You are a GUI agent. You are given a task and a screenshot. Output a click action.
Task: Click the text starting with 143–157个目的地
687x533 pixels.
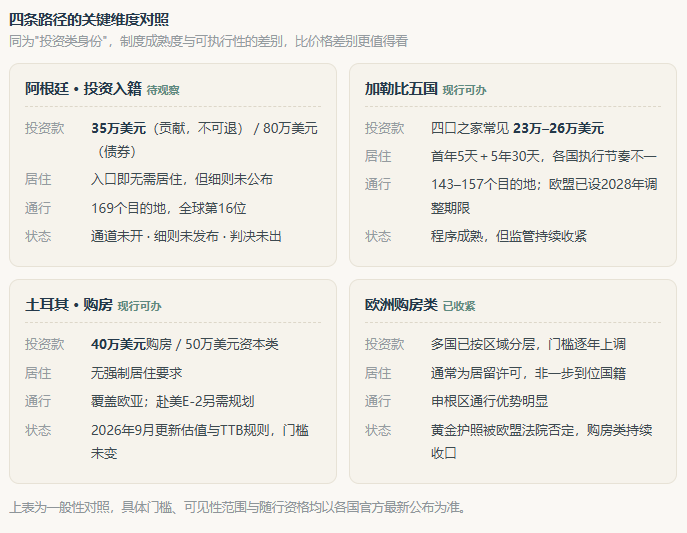544,196
